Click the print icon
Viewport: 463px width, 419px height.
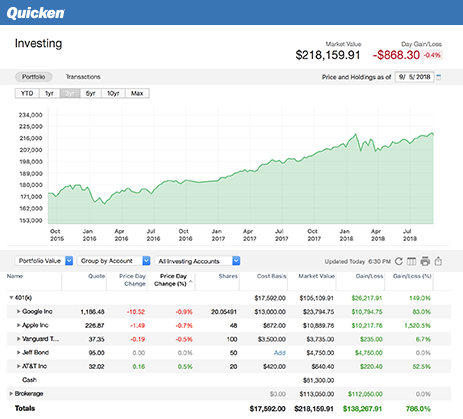click(x=425, y=261)
